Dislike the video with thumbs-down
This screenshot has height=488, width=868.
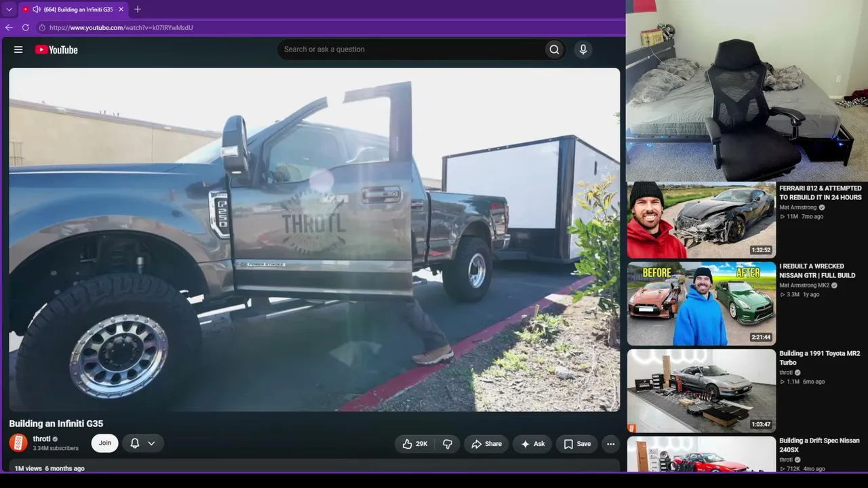448,444
